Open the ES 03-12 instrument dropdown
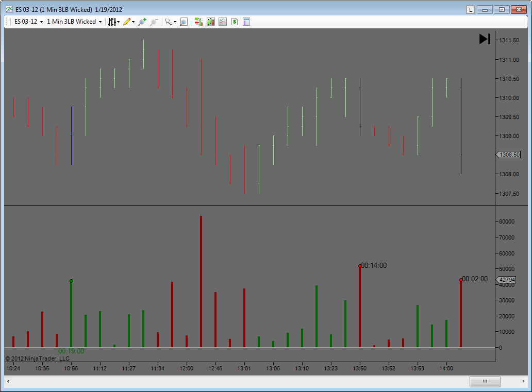The height and width of the screenshot is (392, 532). (28, 22)
